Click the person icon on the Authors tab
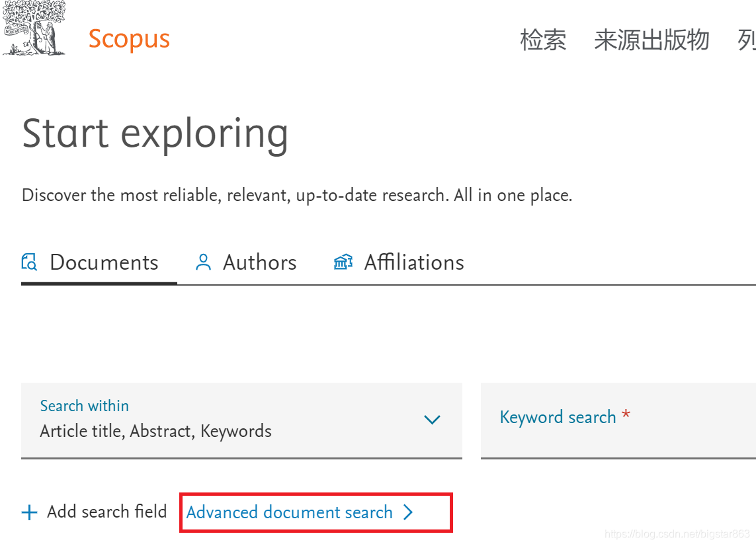This screenshot has width=756, height=546. 202,262
